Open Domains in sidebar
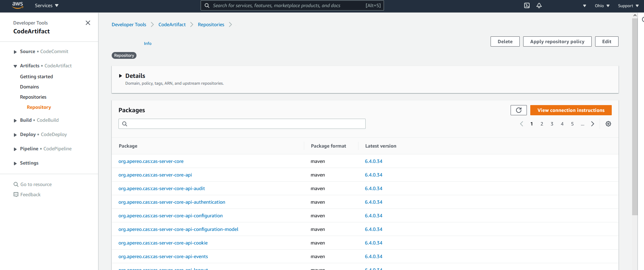Screen dimensions: 644x270 pyautogui.click(x=30, y=87)
